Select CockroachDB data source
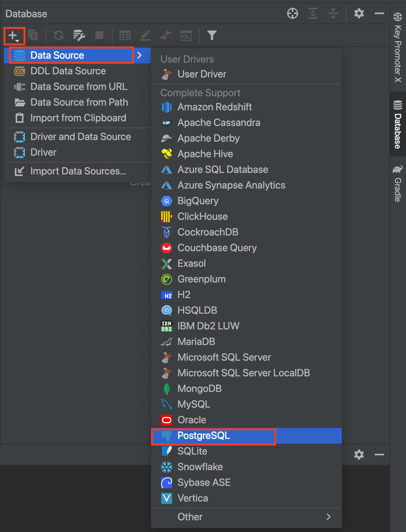Screen dimensions: 406x532 246,232
